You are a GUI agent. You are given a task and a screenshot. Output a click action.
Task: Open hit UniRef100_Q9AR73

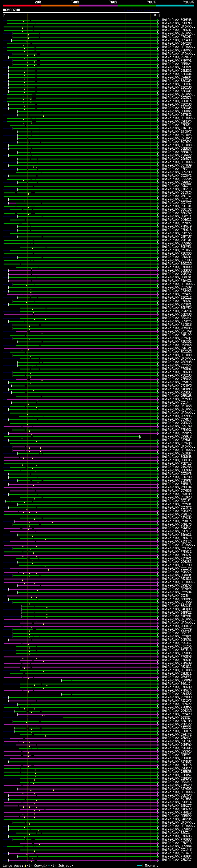[x=177, y=159]
